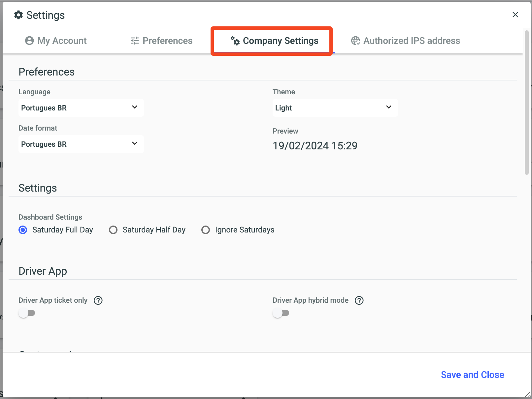Click the dialog's vertical scrollbar

526,102
